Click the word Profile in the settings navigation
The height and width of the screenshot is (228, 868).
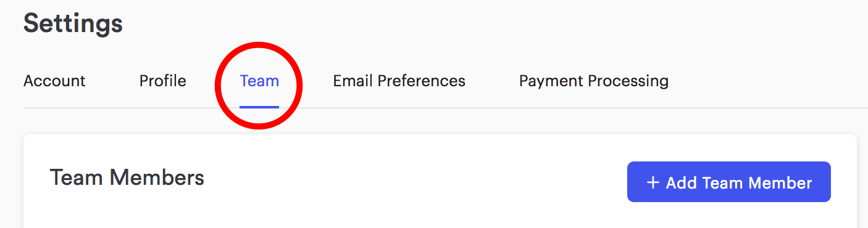[162, 81]
